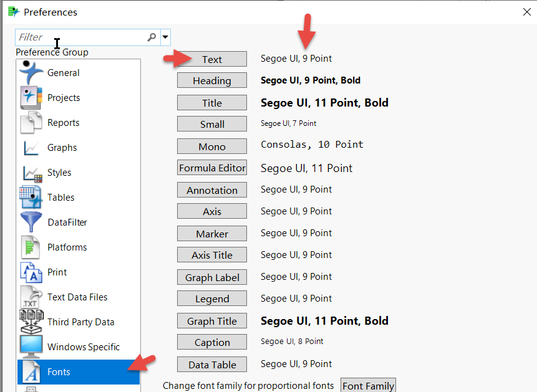537x392 pixels.
Task: Click the Annotation font button
Action: 212,190
